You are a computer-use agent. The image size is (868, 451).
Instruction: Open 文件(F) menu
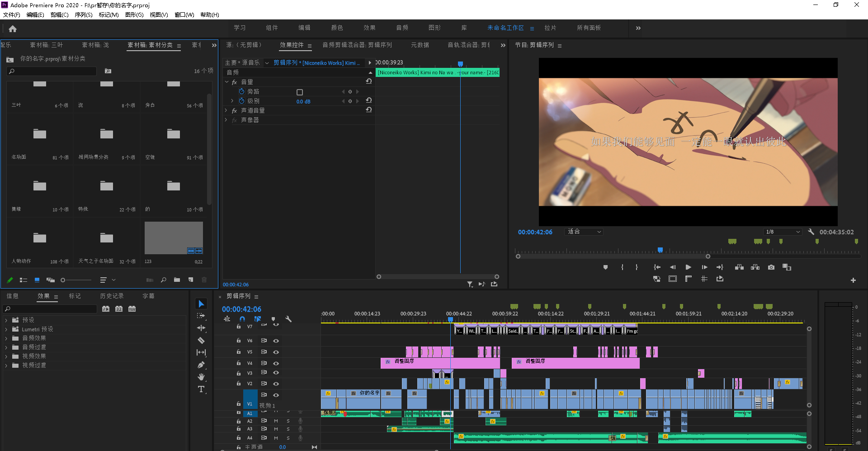[12, 15]
